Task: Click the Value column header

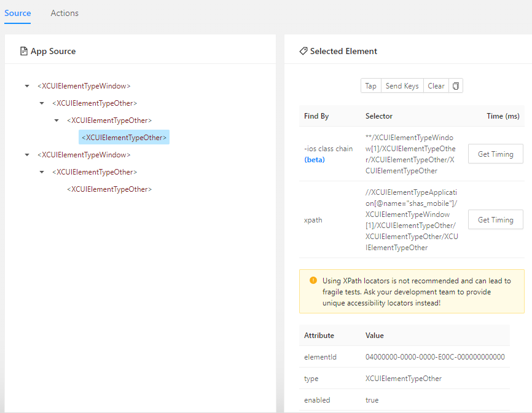Action: [x=374, y=336]
